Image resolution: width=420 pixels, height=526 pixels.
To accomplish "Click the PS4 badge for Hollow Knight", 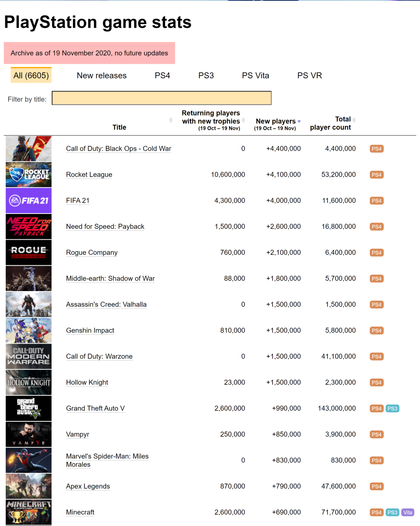I will click(x=376, y=382).
